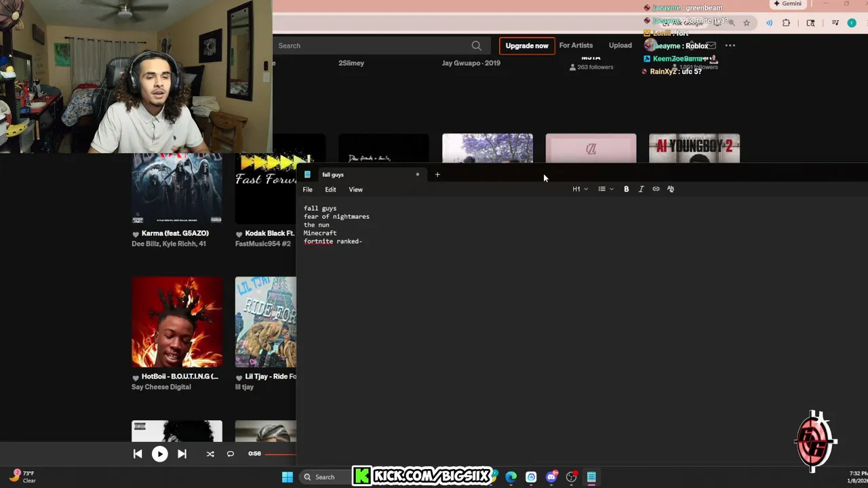Bookmark this page with the star icon
Screen dimensions: 868x488
coord(747,23)
